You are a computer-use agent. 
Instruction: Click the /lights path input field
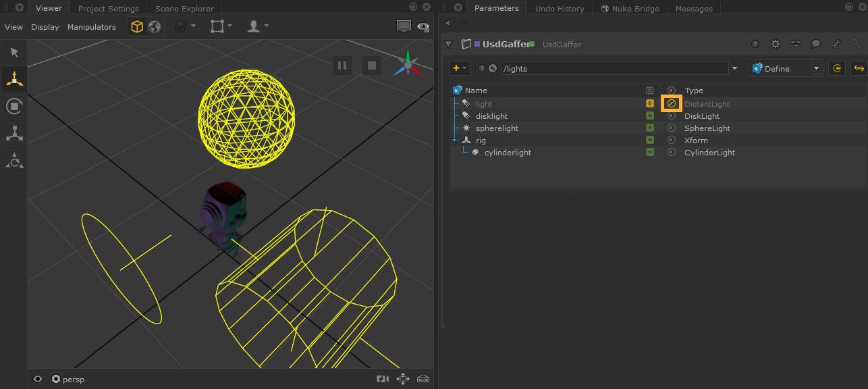click(614, 68)
